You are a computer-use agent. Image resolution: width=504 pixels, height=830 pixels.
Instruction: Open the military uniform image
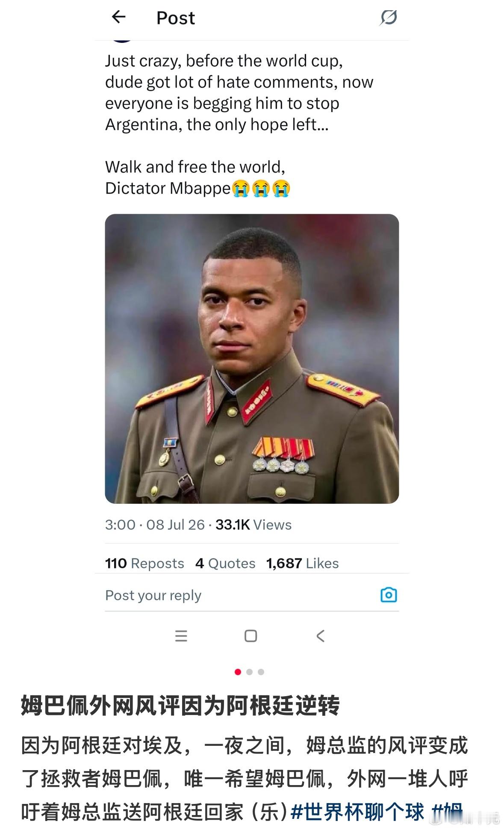[x=252, y=359]
